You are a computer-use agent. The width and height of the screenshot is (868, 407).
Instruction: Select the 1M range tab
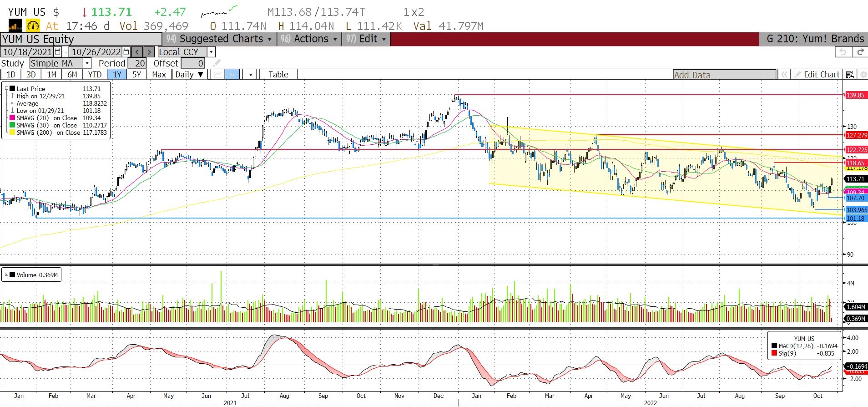52,74
